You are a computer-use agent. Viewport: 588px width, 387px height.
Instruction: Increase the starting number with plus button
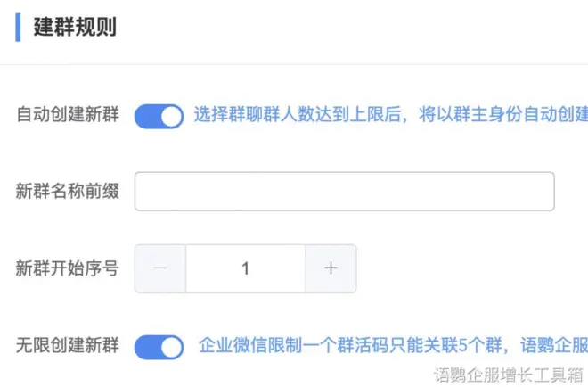pos(331,268)
